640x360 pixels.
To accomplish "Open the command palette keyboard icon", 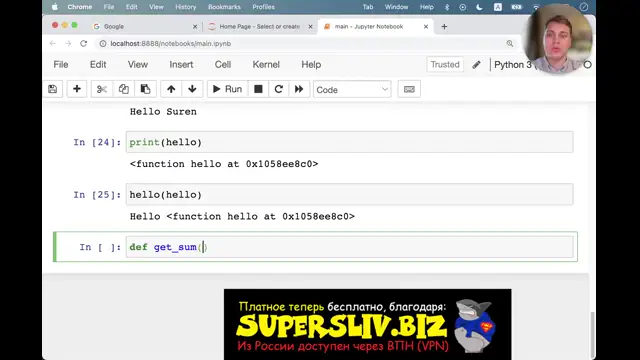I will 409,89.
